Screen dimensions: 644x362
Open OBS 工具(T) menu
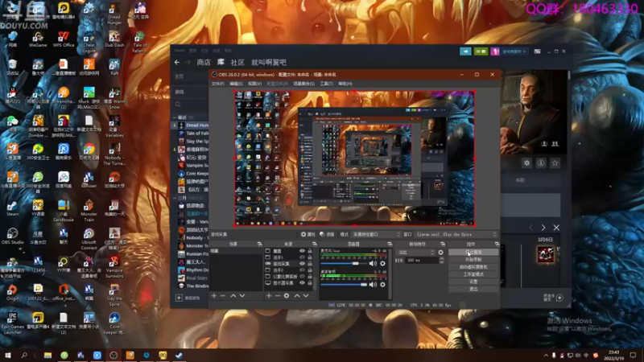coord(327,84)
